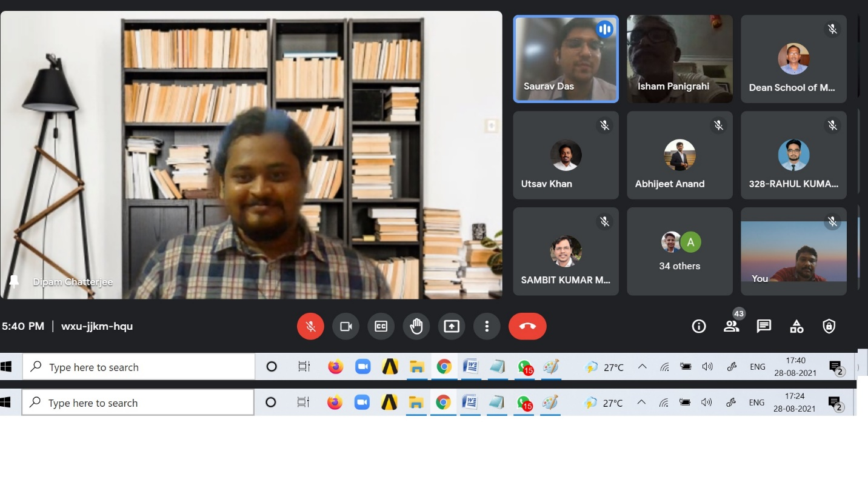Show hidden tray icons near the 17:40 clock
This screenshot has width=868, height=488.
coord(642,367)
